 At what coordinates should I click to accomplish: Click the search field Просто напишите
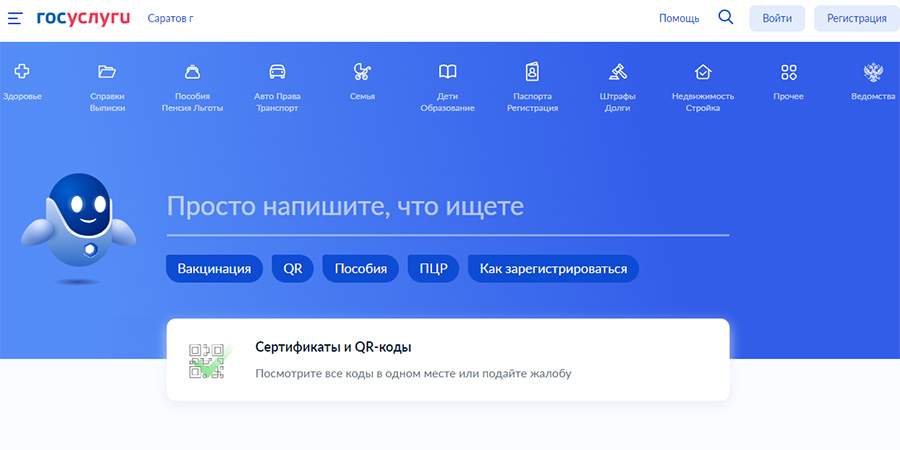tap(447, 207)
